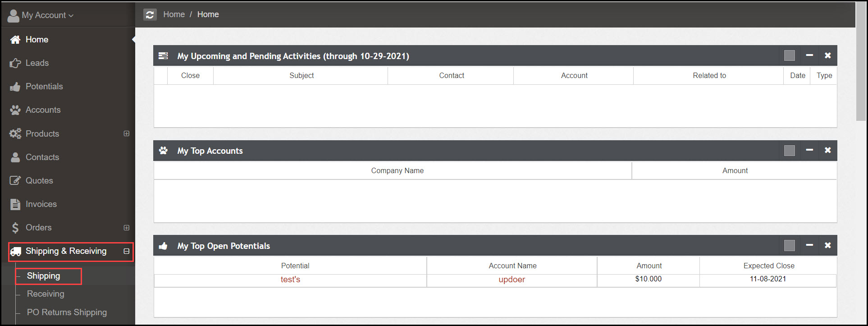Click the Invoices document icon

[15, 204]
